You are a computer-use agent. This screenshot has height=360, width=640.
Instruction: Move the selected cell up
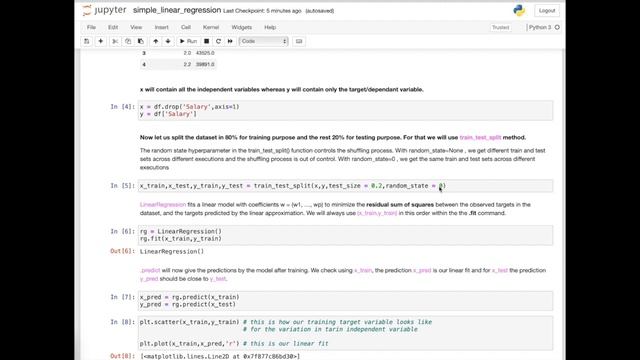(x=156, y=41)
